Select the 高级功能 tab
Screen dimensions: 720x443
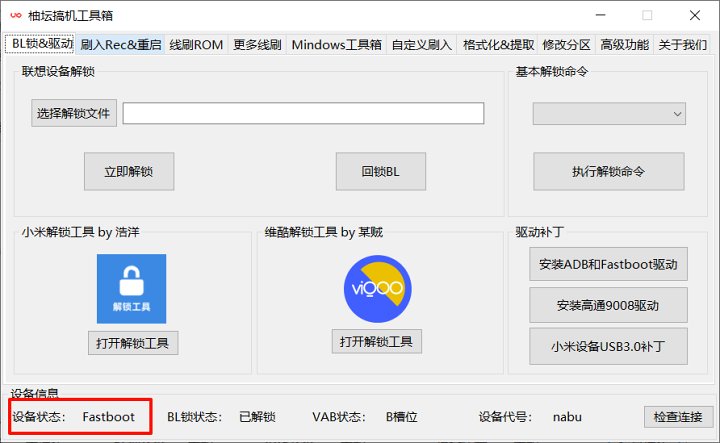point(624,45)
